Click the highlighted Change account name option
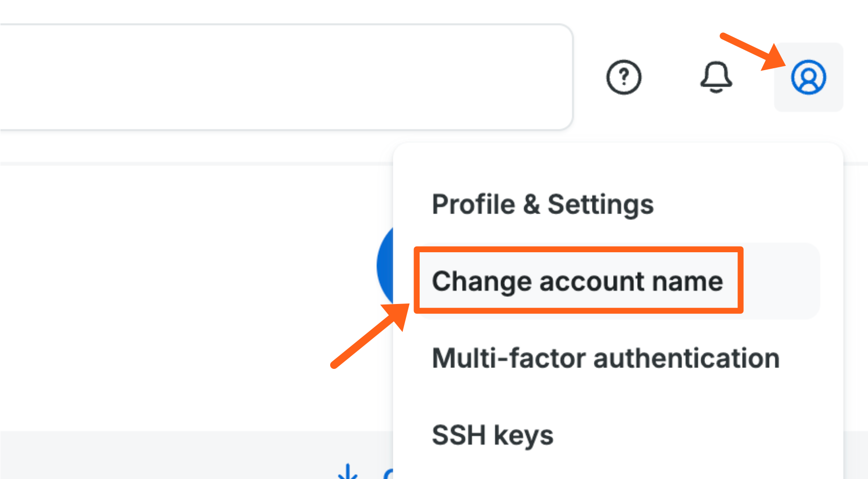 (x=578, y=281)
